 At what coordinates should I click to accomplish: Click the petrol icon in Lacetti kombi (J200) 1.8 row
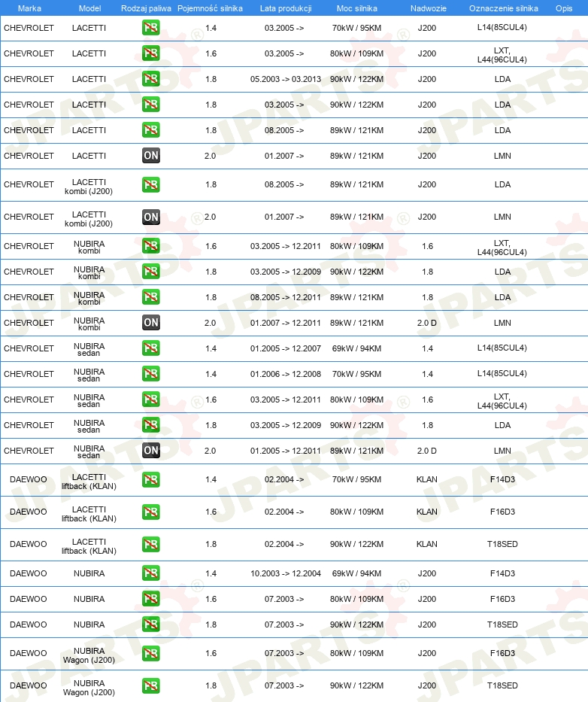click(151, 184)
